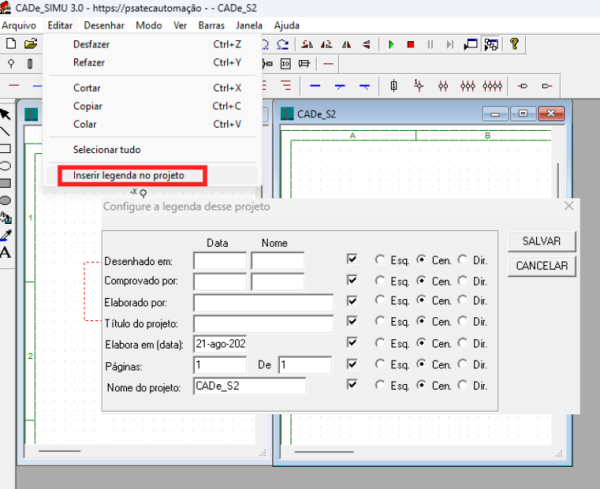600x489 pixels.
Task: Select Esq. alignment for Nome do projeto
Action: point(380,385)
